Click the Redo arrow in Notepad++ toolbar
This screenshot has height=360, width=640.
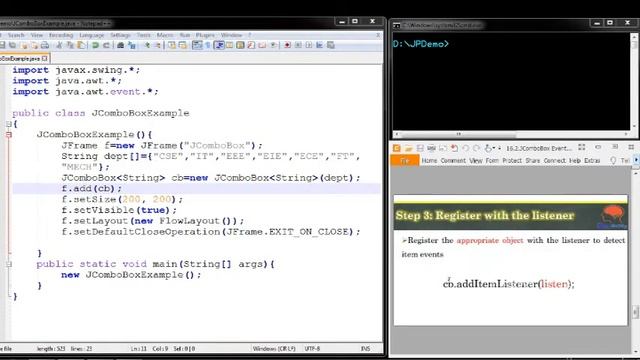[106, 45]
